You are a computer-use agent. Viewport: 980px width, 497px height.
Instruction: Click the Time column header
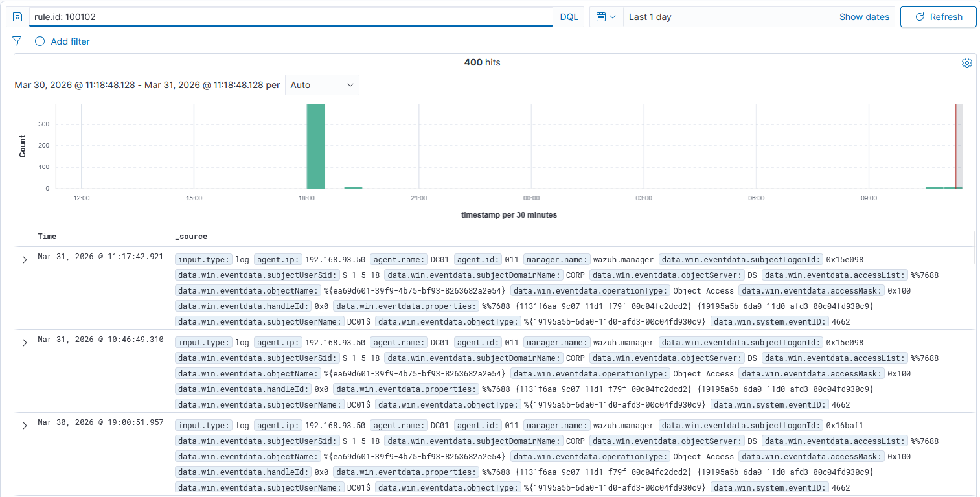47,237
